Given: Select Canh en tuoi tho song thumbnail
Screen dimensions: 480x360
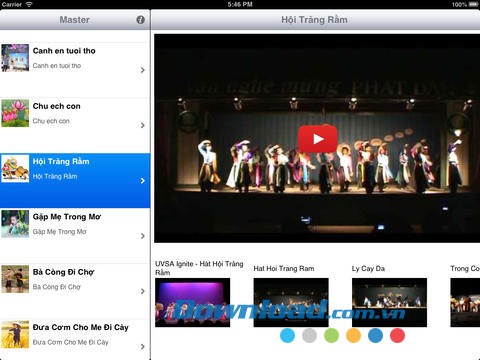Looking at the screenshot, I should (x=15, y=58).
